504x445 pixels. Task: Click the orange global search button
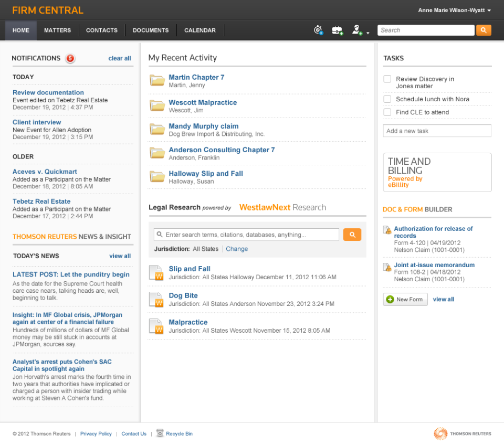(x=484, y=30)
